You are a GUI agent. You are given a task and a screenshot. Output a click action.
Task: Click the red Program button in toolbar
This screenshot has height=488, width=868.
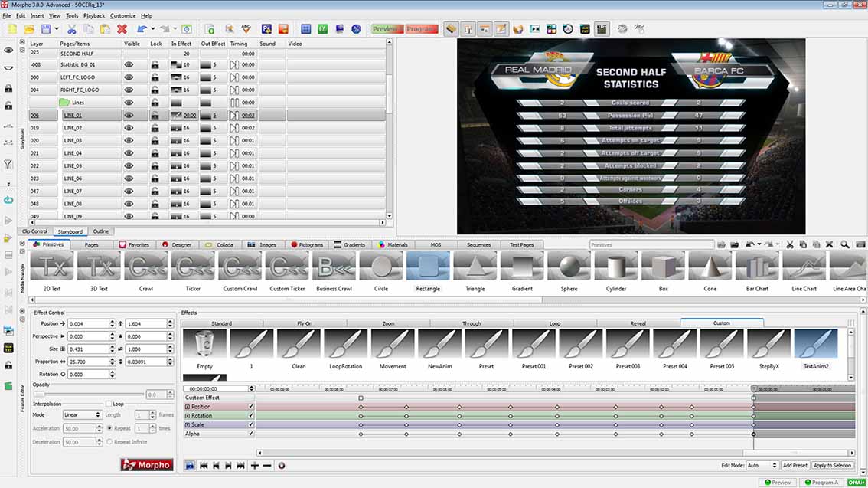pyautogui.click(x=421, y=29)
